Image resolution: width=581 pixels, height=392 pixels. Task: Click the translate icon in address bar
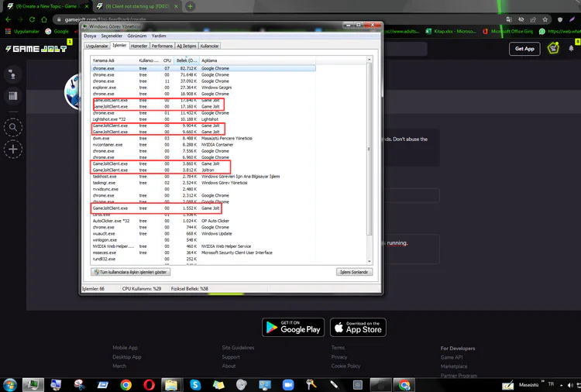pos(509,19)
